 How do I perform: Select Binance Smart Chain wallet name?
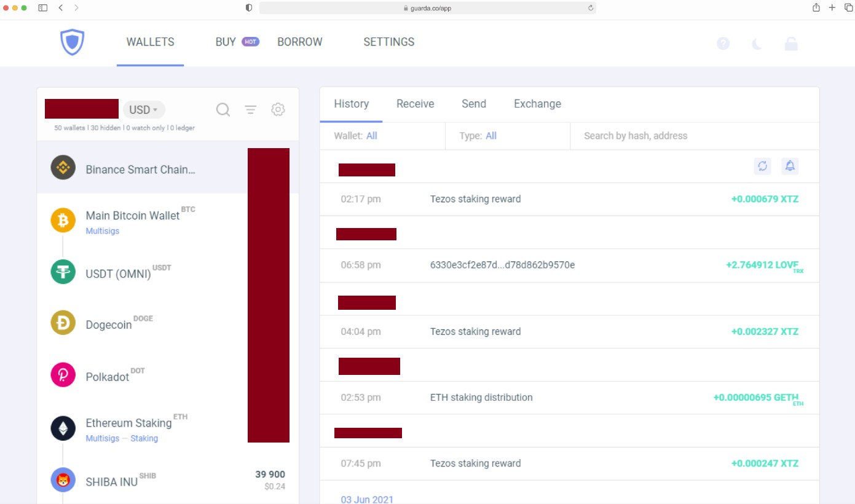click(141, 170)
